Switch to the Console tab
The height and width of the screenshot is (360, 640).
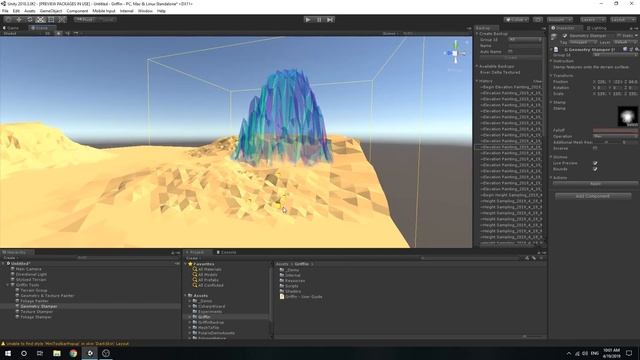coord(226,252)
